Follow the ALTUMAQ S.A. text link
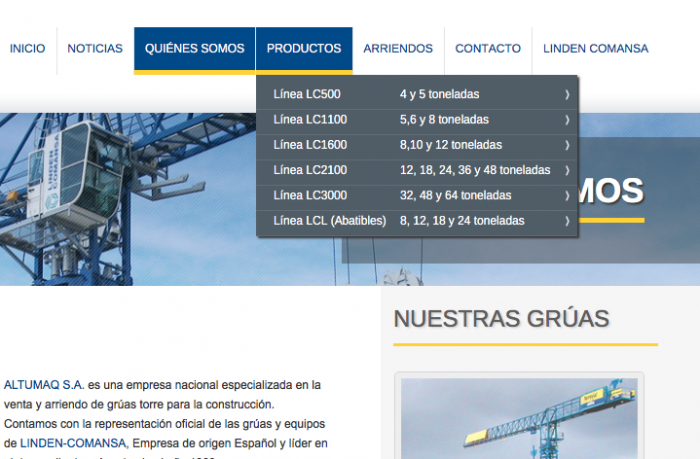The height and width of the screenshot is (459, 700). (x=44, y=384)
